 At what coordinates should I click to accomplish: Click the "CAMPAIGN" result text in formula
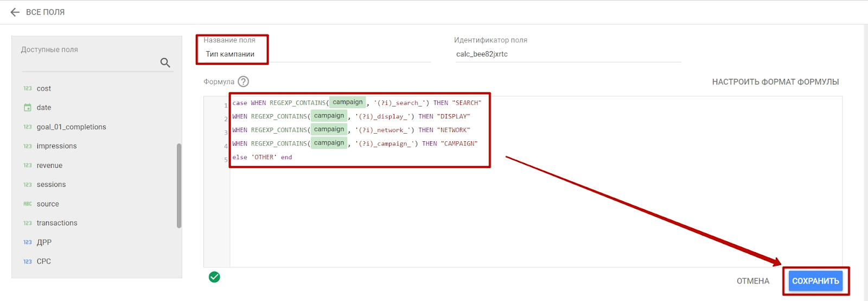click(459, 143)
